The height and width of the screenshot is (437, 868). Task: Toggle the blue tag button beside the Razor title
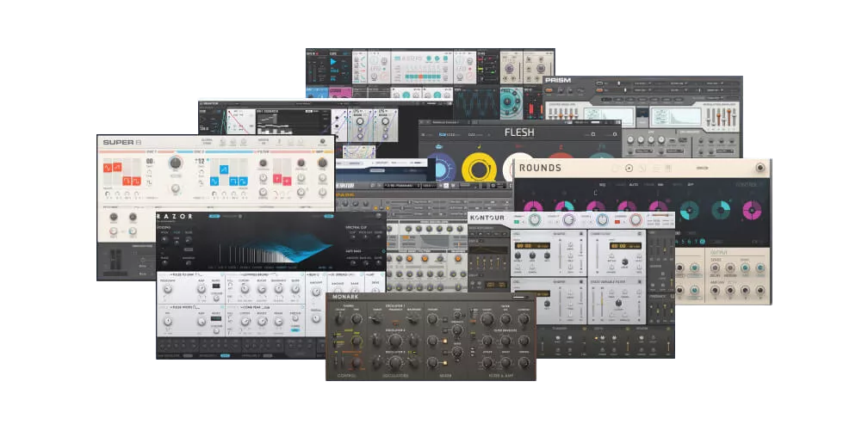point(214,216)
